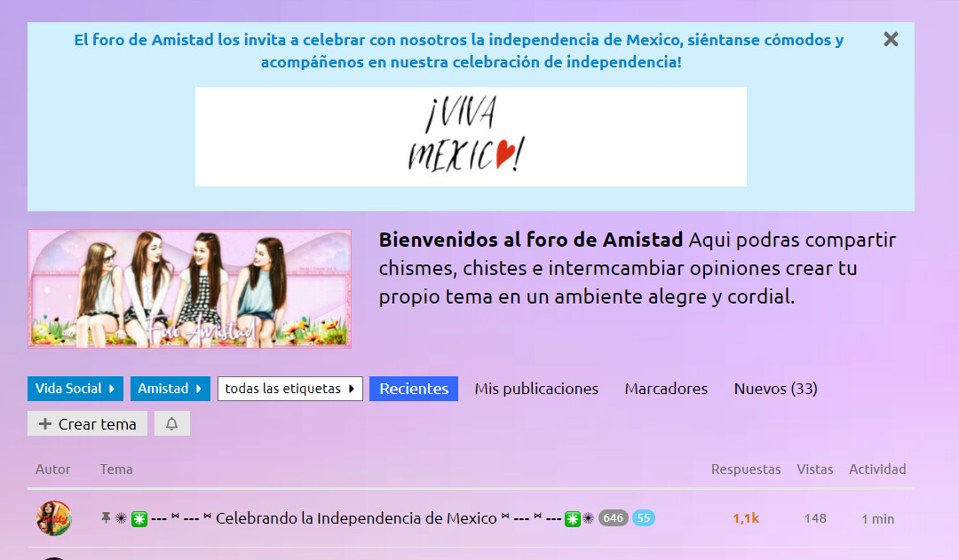Image resolution: width=959 pixels, height=560 pixels.
Task: Click the Tema column header
Action: pos(116,469)
